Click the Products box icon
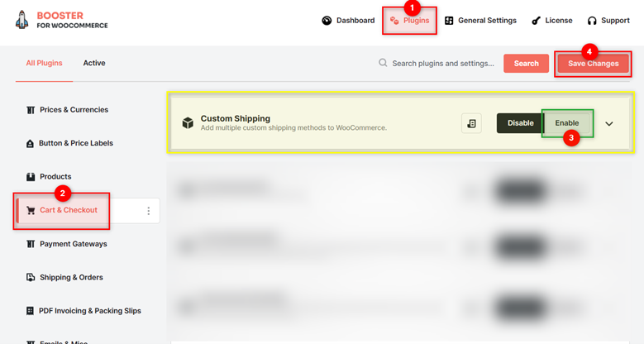 click(31, 177)
